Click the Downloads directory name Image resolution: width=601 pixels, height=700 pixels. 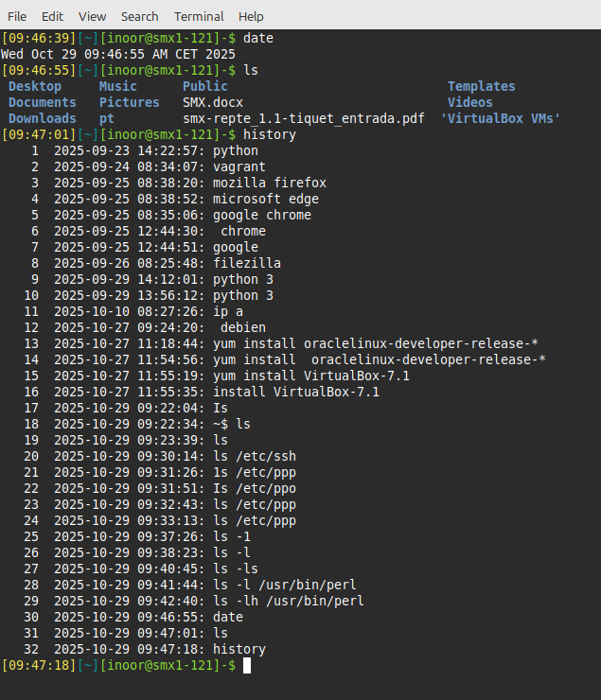[43, 119]
